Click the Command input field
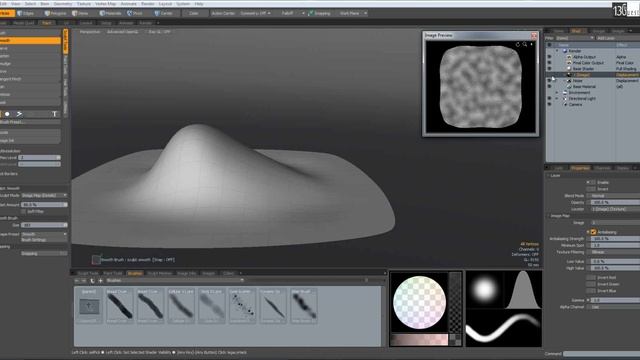 pyautogui.click(x=602, y=354)
